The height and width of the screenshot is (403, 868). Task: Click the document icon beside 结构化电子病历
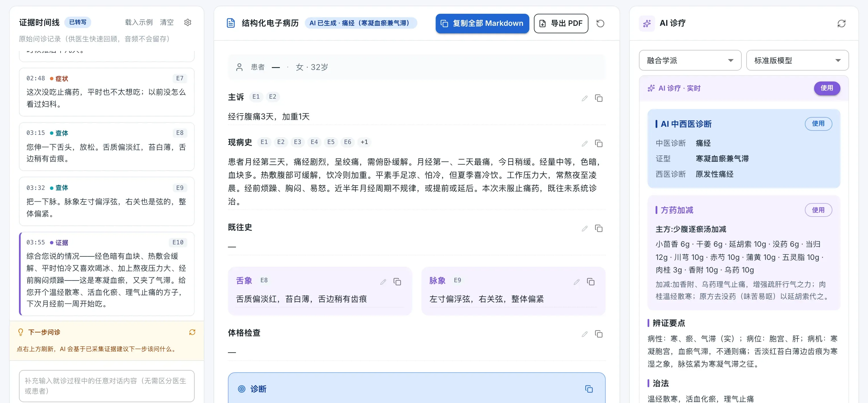(231, 23)
